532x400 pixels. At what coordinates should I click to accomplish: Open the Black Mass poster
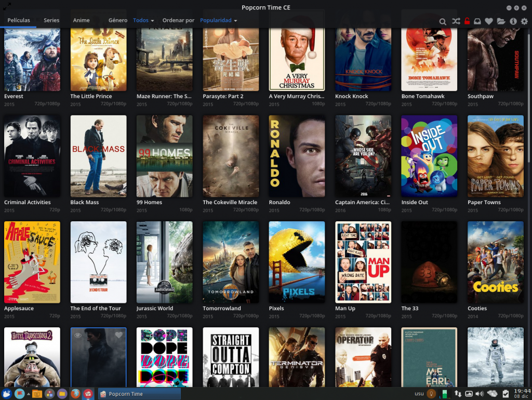pos(98,156)
